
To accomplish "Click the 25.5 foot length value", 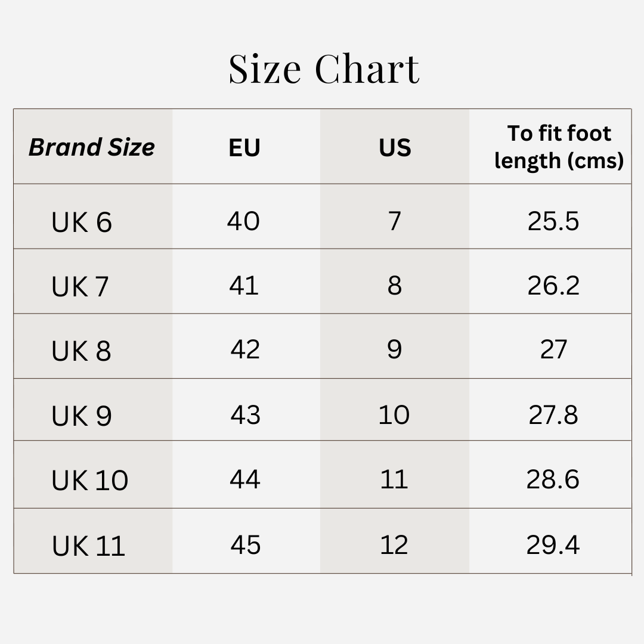I will pos(553,221).
